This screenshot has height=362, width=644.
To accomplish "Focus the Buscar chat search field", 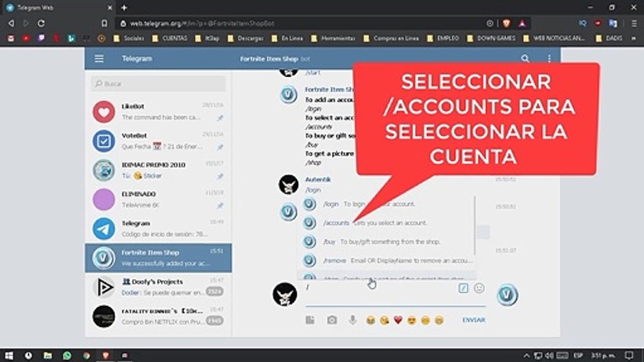I will 158,84.
